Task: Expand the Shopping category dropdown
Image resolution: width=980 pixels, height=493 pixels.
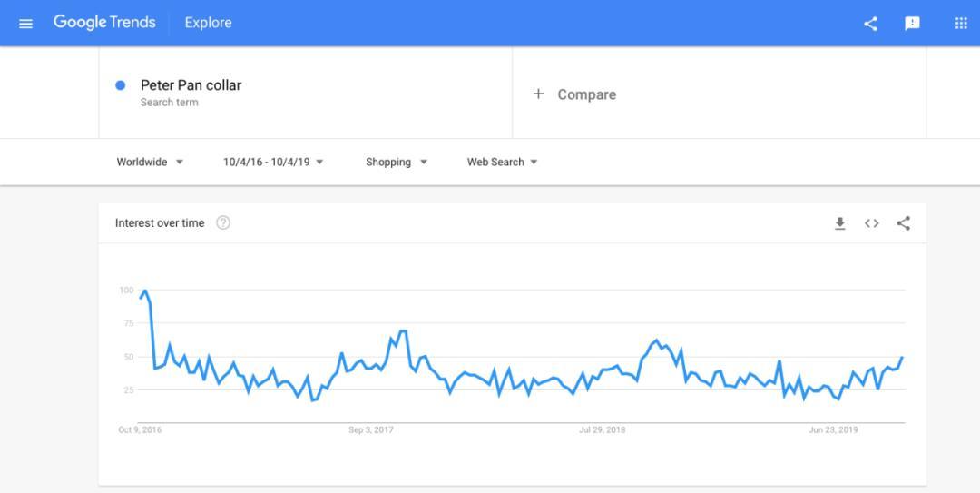Action: click(x=397, y=162)
